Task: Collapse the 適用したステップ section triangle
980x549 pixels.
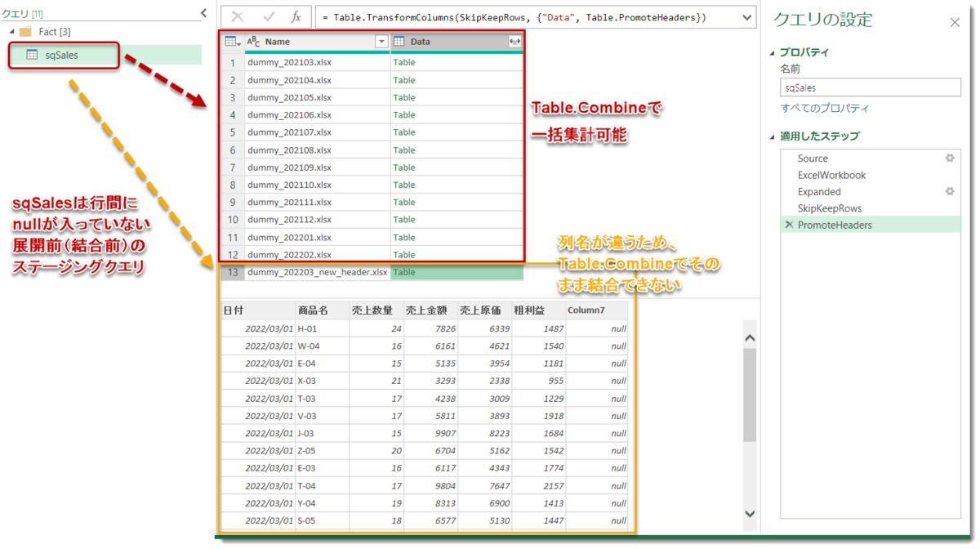Action: pos(773,136)
